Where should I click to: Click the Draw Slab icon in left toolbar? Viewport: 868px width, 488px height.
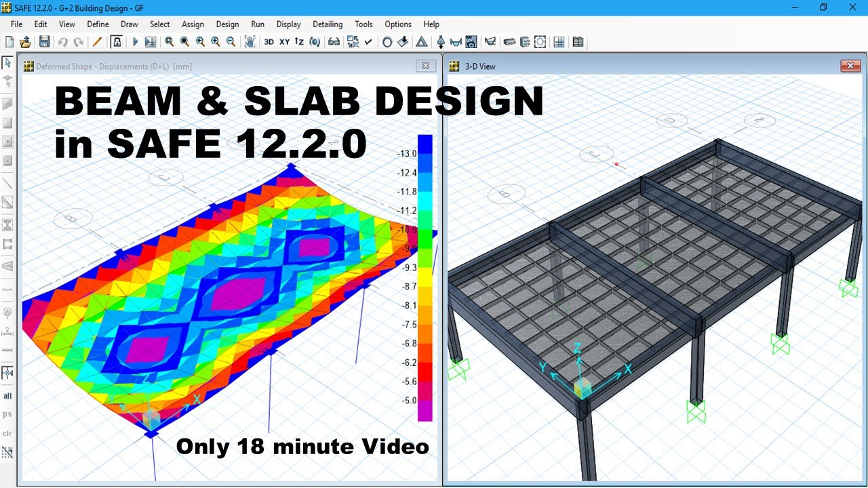tap(8, 104)
